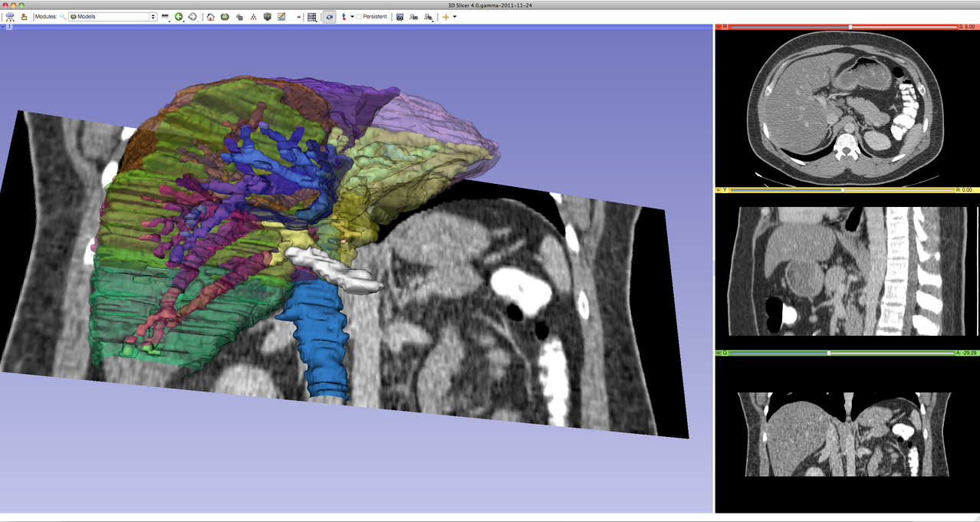This screenshot has height=522, width=980.
Task: Go forward to the next module
Action: (193, 17)
